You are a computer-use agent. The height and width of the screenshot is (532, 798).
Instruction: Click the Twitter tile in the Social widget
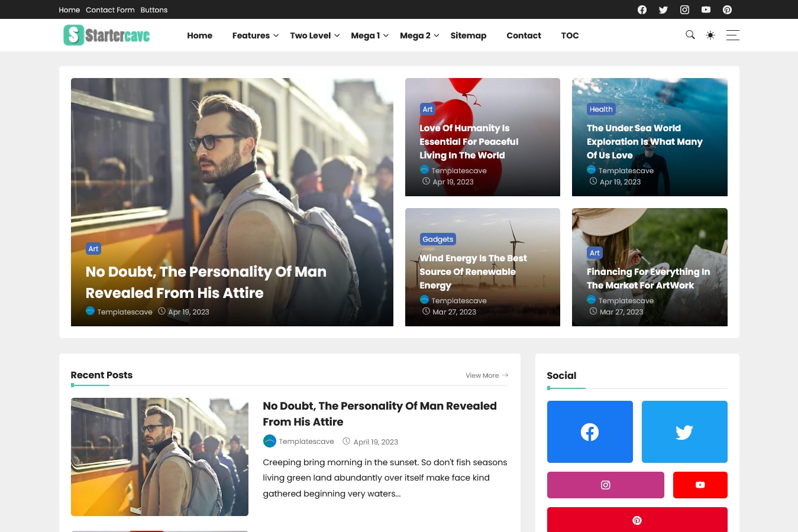pyautogui.click(x=684, y=432)
